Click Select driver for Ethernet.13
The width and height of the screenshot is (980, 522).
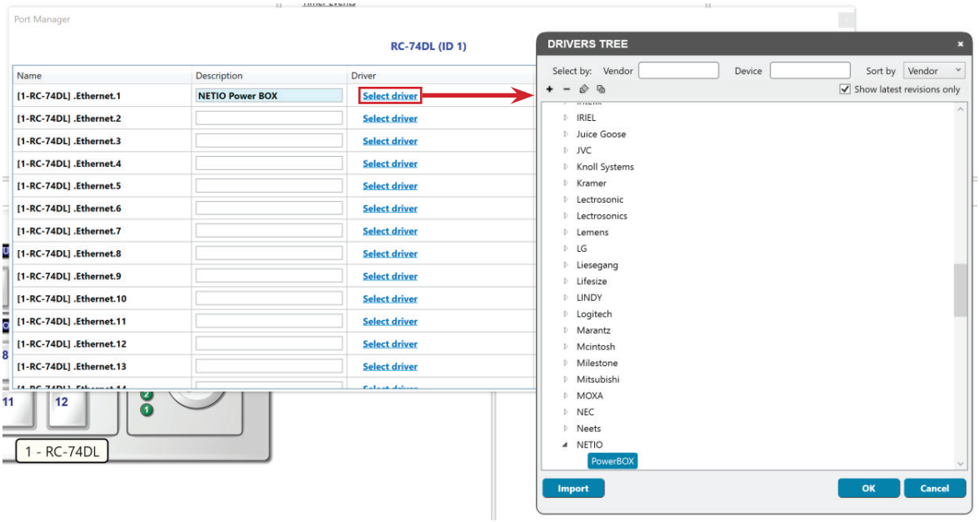pyautogui.click(x=390, y=366)
